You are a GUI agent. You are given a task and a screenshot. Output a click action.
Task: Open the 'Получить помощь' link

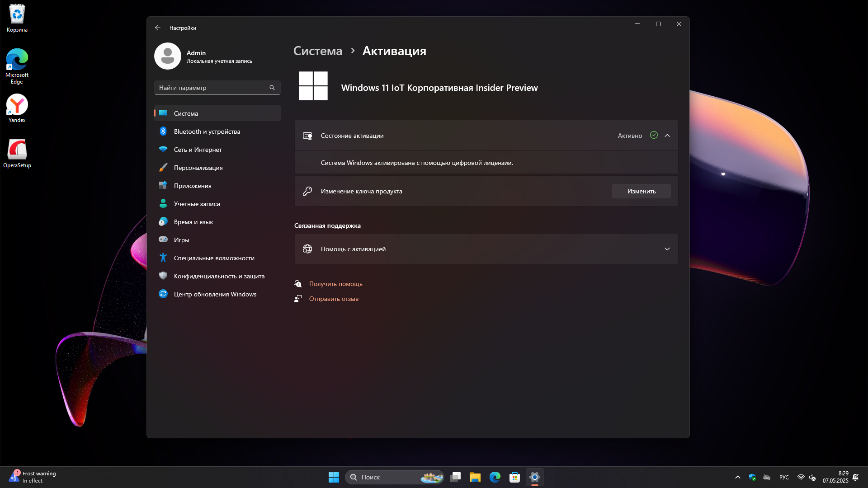(336, 284)
